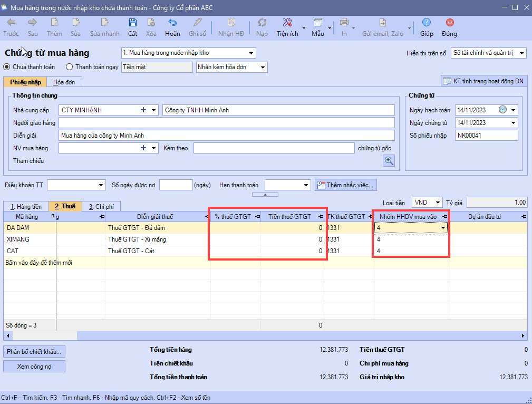Click the magnifier icon beside Tham chiếu

(x=389, y=161)
